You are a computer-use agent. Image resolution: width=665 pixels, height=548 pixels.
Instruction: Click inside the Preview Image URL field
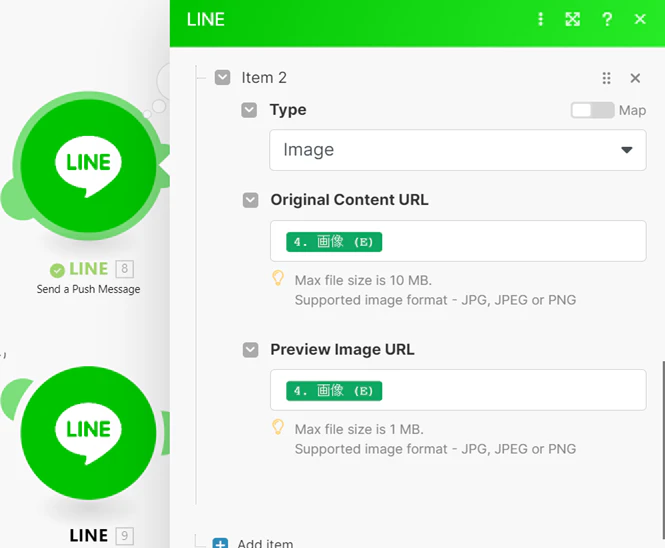point(458,390)
